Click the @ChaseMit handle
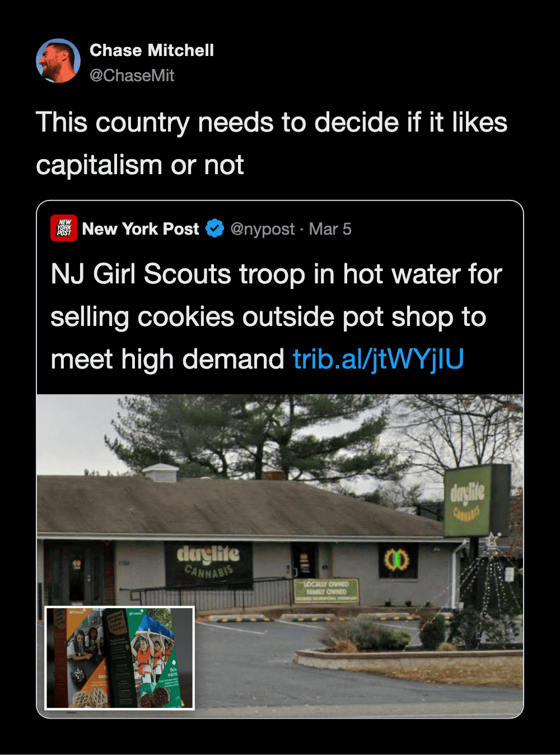560x755 pixels. pyautogui.click(x=132, y=76)
